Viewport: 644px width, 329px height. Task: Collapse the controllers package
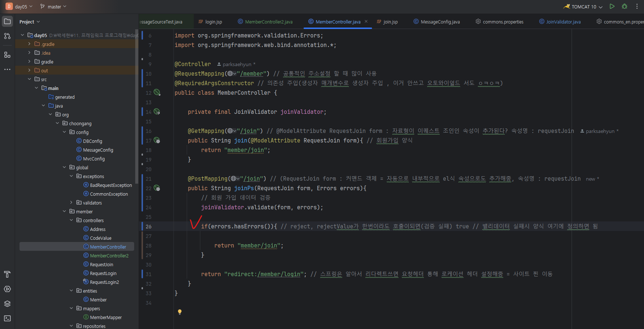(71, 220)
